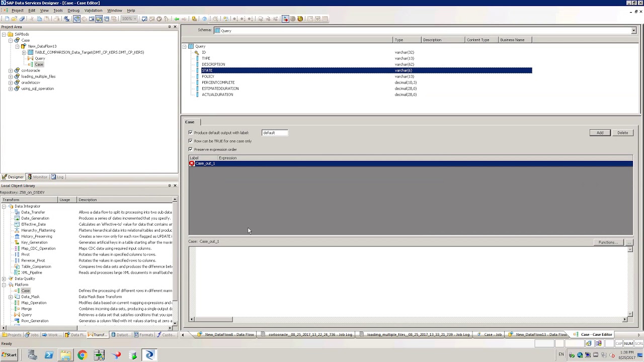Click the Delete button

(622, 133)
